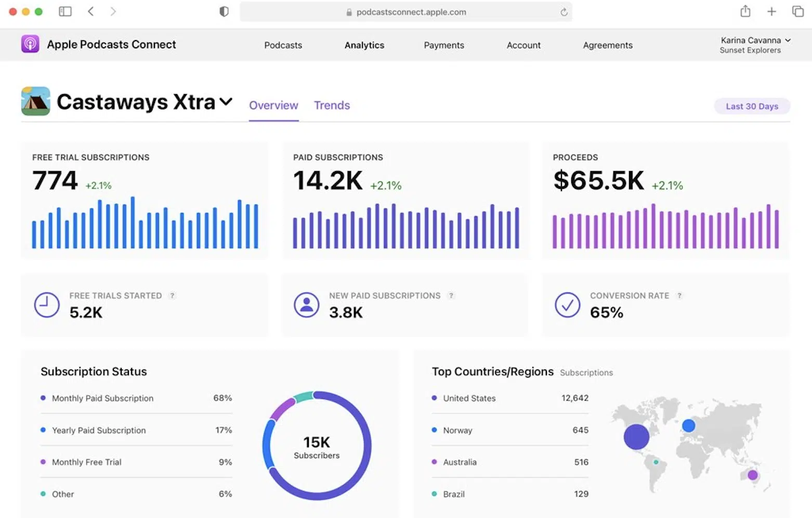Open the Last 30 Days date range selector
The width and height of the screenshot is (812, 518).
coord(752,106)
